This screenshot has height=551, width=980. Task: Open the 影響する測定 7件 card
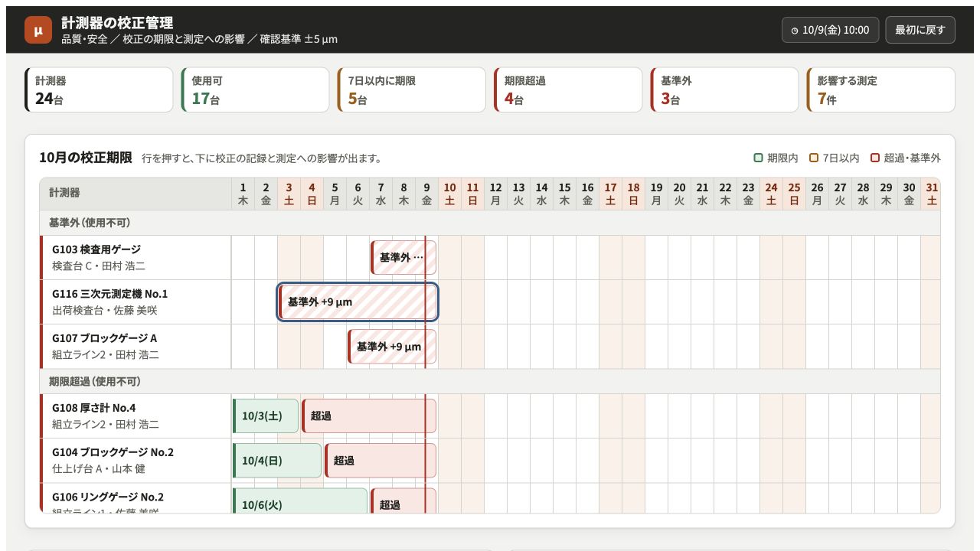[880, 90]
